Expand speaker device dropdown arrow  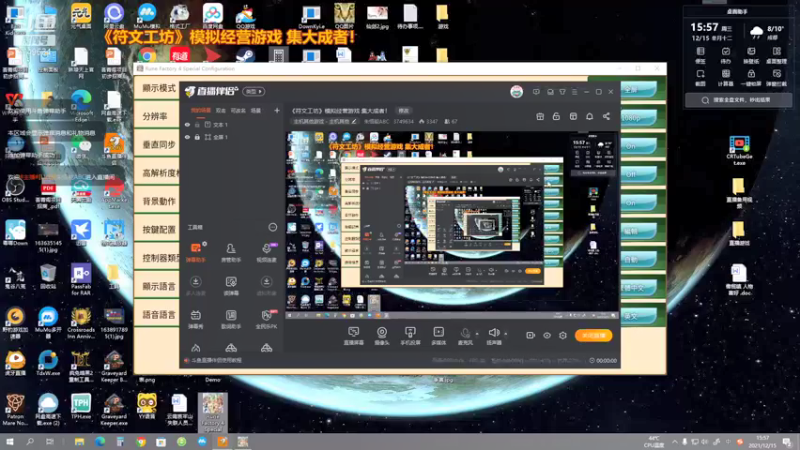coord(506,334)
